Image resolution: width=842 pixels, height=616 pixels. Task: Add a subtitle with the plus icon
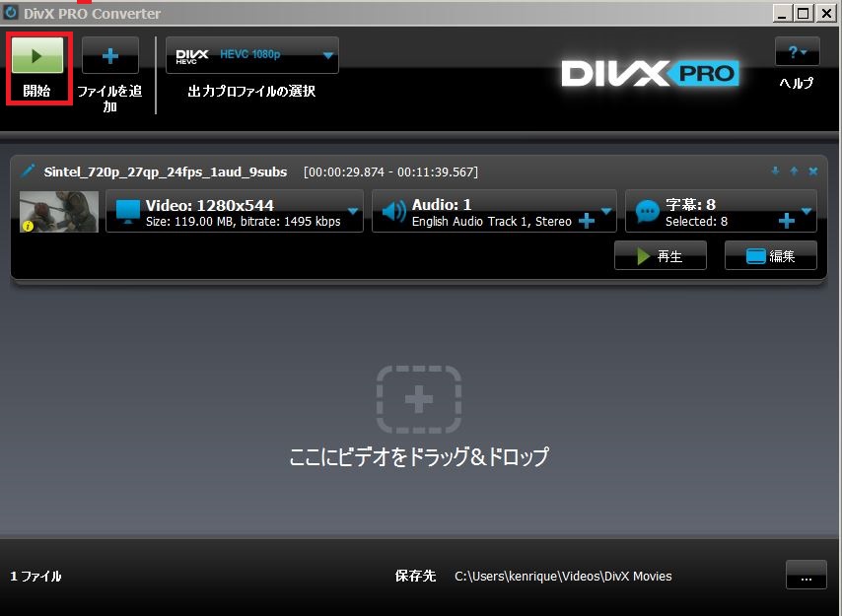(786, 220)
